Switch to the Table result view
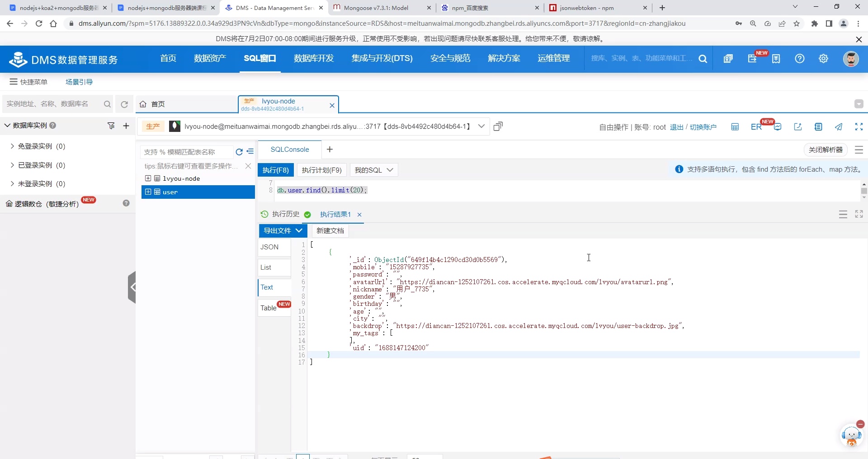Viewport: 868px width, 459px height. (x=269, y=308)
